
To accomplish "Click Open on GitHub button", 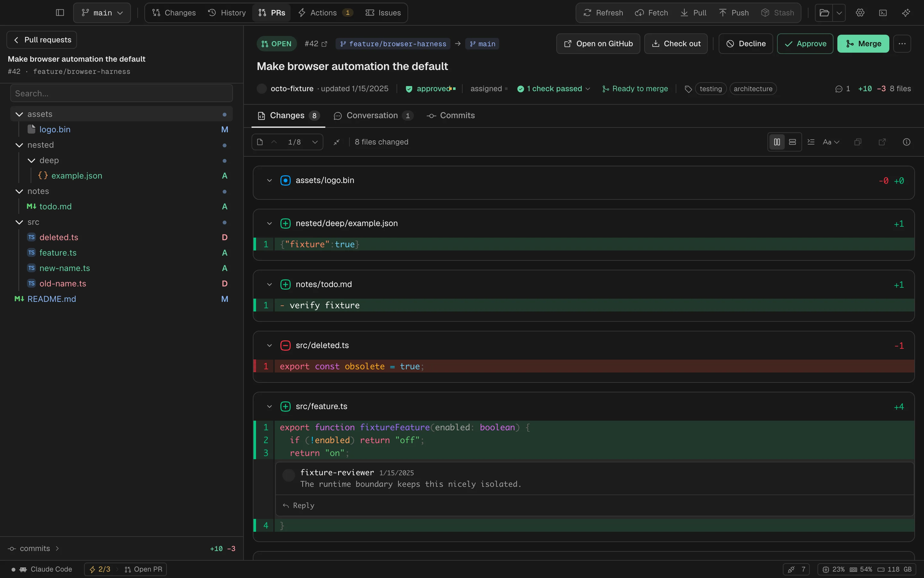I will (x=598, y=44).
